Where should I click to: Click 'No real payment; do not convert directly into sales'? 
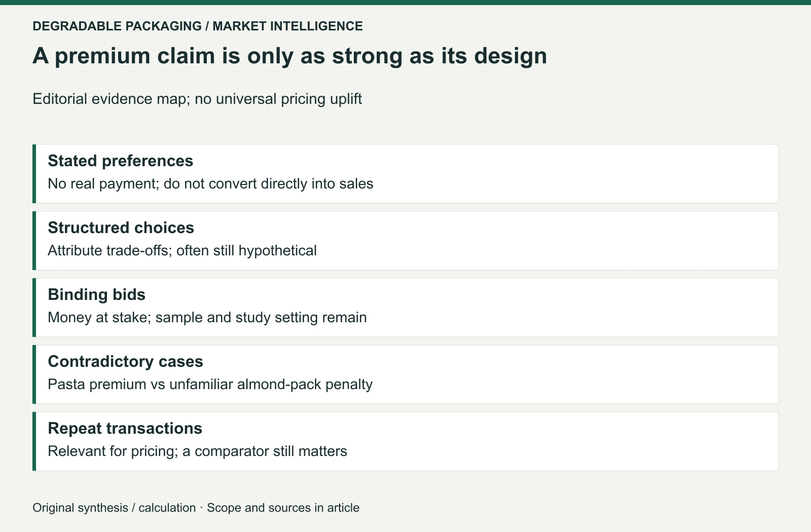pyautogui.click(x=210, y=183)
